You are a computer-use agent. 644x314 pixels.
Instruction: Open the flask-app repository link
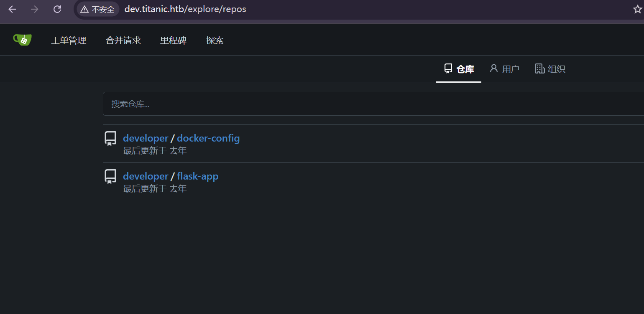point(197,176)
